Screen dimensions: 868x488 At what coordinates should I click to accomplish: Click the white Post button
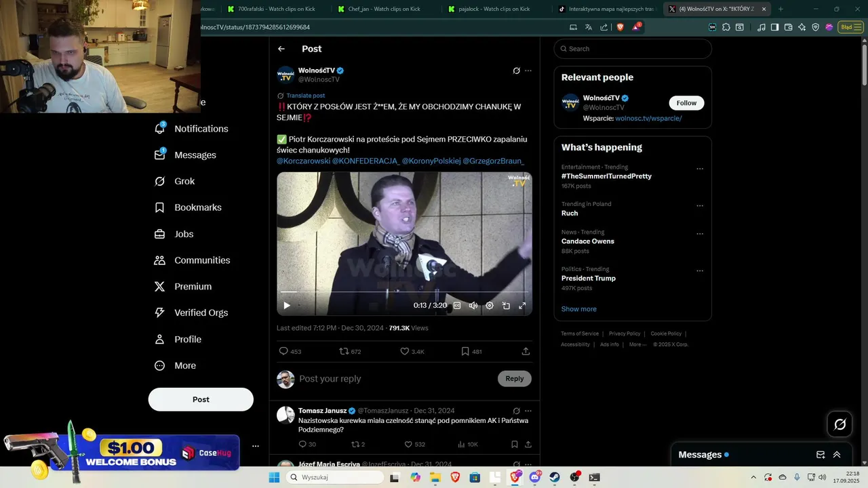pos(201,399)
